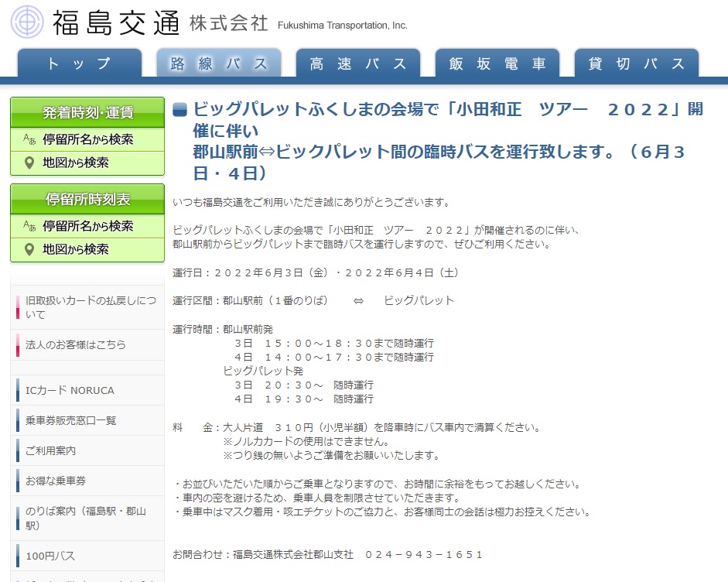Click 3日 20:30～ 随時運行 line

pyautogui.click(x=304, y=385)
